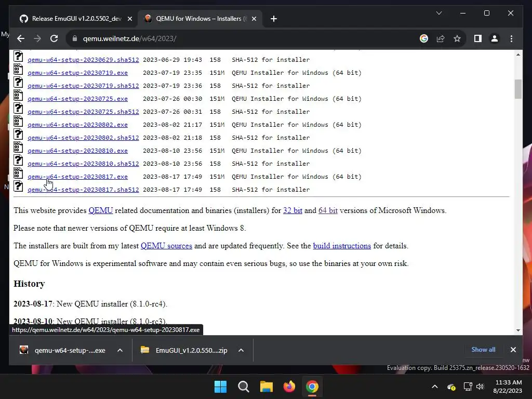This screenshot has width=532, height=399.
Task: Open volume control in system tray
Action: tap(480, 387)
